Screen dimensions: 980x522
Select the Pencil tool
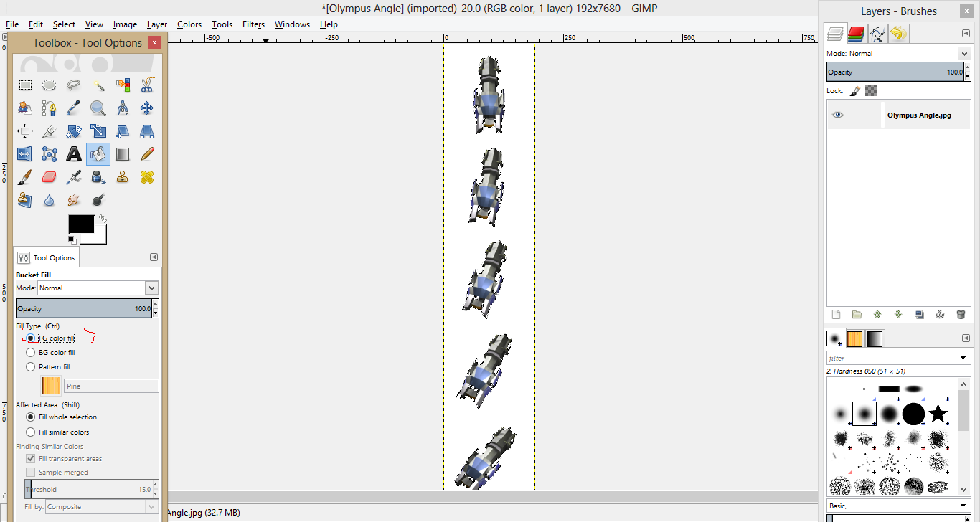click(x=147, y=154)
